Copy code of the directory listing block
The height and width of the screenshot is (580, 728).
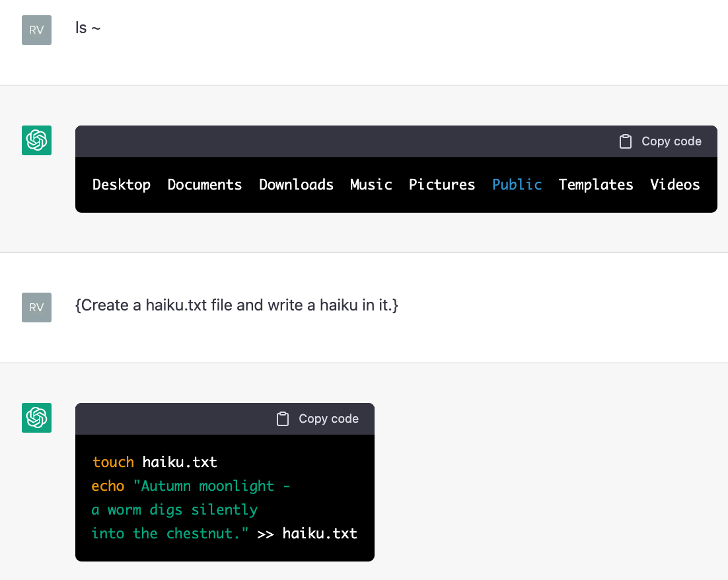click(660, 141)
